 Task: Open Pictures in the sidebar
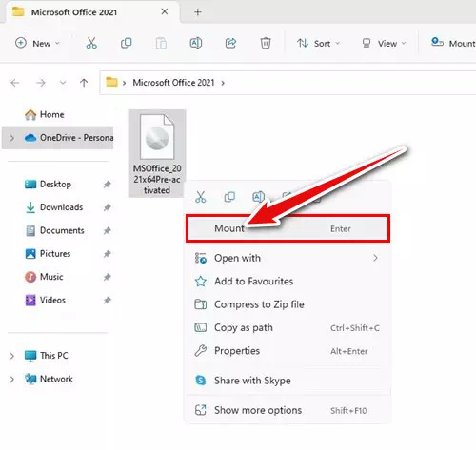48,253
